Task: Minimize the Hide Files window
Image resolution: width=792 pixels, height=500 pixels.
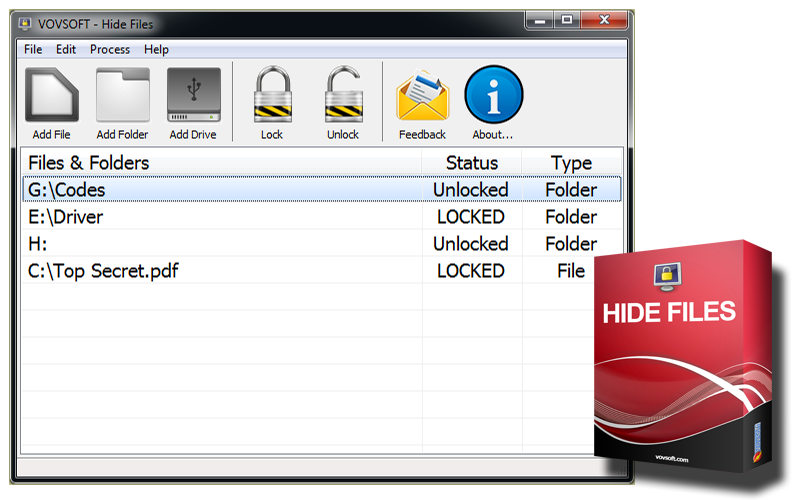Action: tap(540, 20)
